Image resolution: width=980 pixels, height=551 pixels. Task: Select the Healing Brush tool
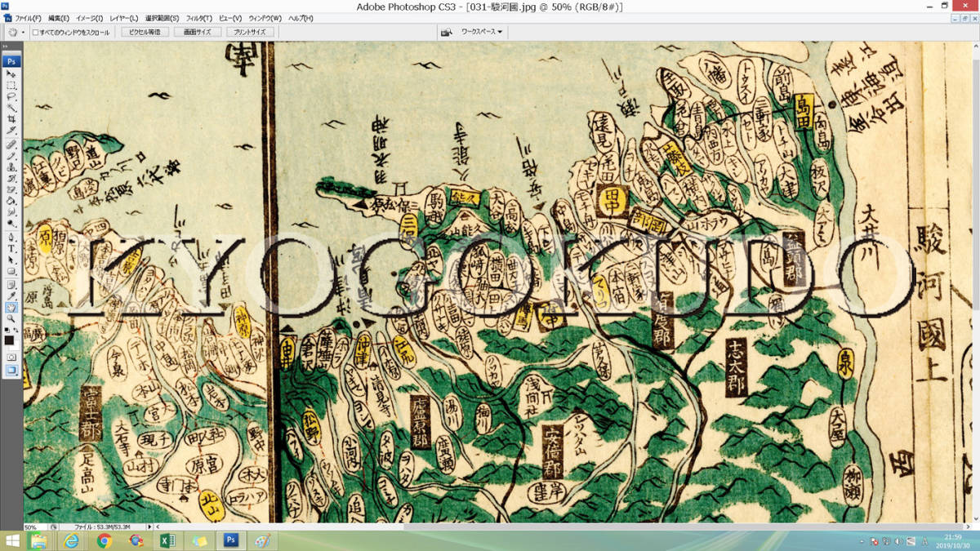11,144
